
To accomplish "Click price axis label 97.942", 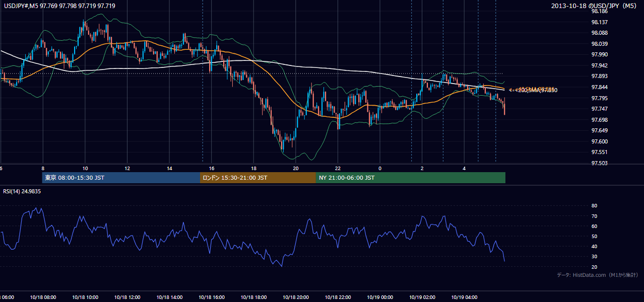I will point(600,65).
